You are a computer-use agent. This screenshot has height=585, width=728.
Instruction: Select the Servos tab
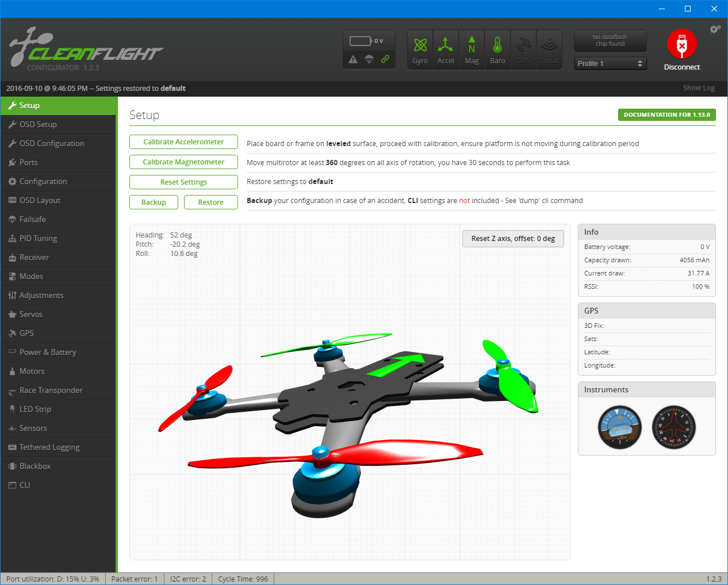pyautogui.click(x=58, y=315)
